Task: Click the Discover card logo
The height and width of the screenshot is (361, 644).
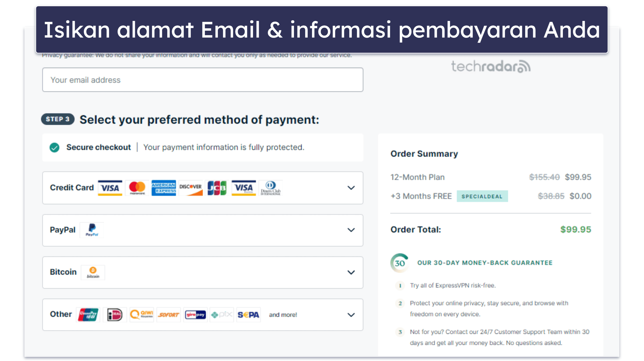Action: click(190, 188)
